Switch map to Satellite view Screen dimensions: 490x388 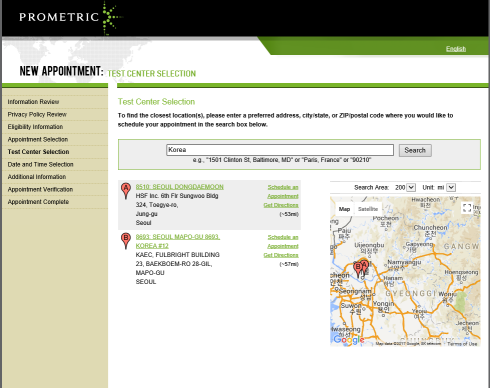coord(368,209)
